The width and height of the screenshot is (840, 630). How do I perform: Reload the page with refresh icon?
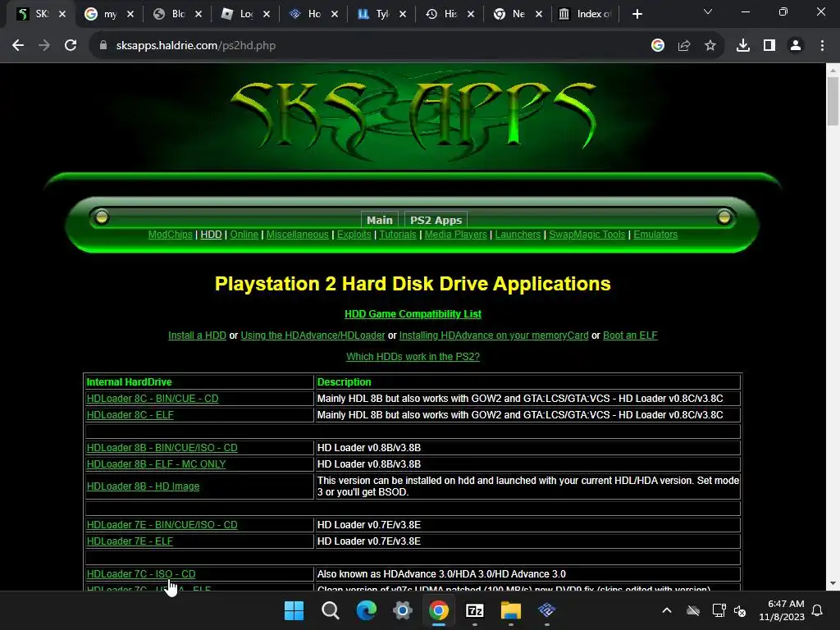coord(71,46)
